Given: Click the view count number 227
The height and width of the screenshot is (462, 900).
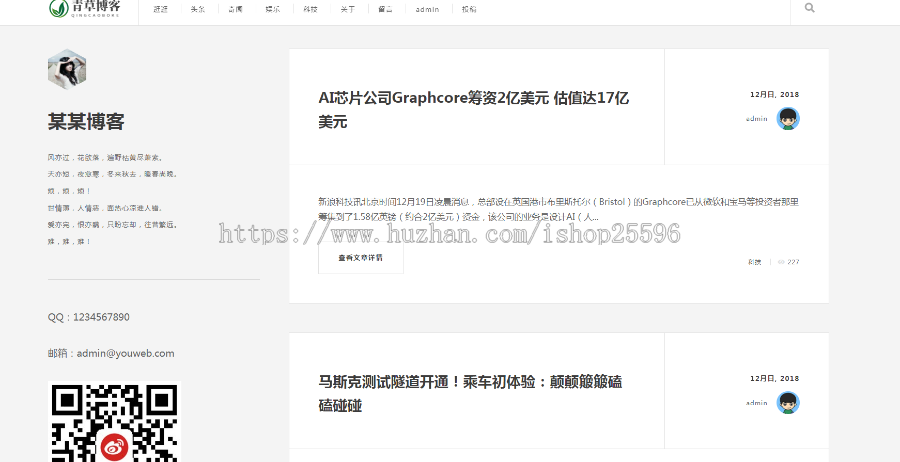Looking at the screenshot, I should 793,262.
